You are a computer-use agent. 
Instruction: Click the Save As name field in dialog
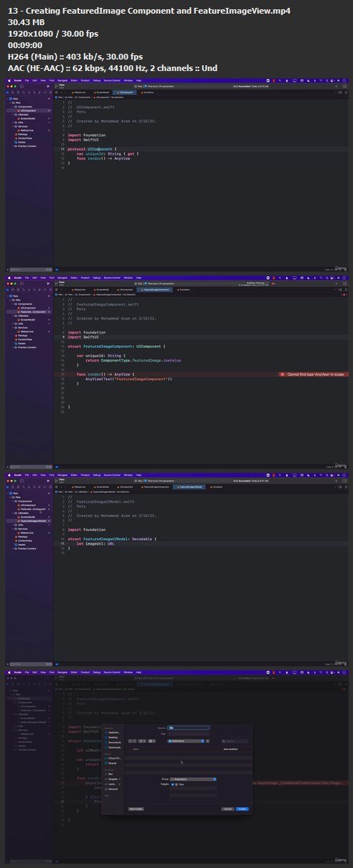pyautogui.click(x=188, y=727)
